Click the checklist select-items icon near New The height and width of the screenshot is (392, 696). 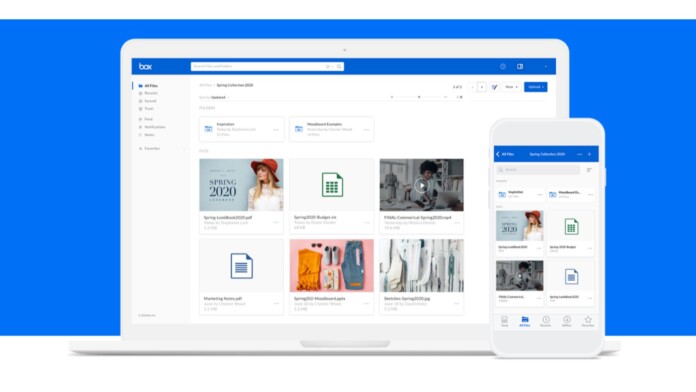494,87
